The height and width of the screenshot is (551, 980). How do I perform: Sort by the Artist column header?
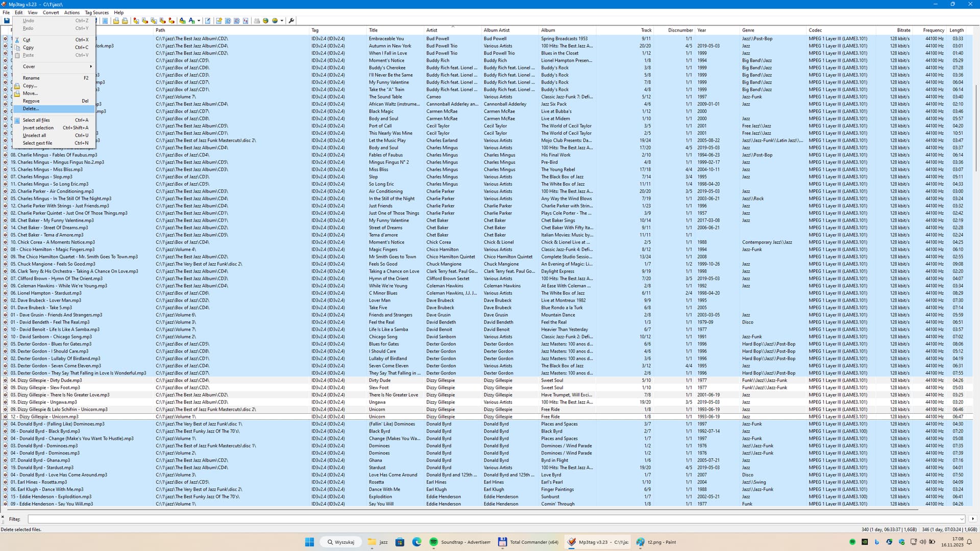(452, 30)
